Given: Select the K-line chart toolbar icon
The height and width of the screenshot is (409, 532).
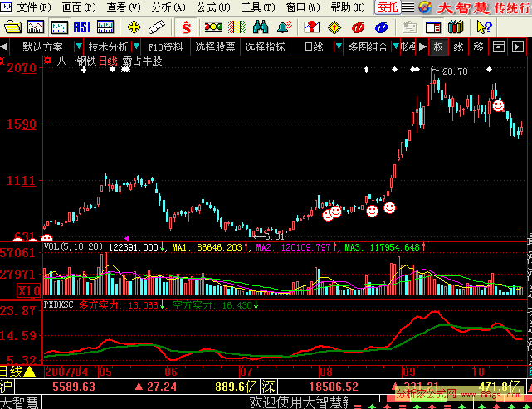Looking at the screenshot, I should coord(60,27).
